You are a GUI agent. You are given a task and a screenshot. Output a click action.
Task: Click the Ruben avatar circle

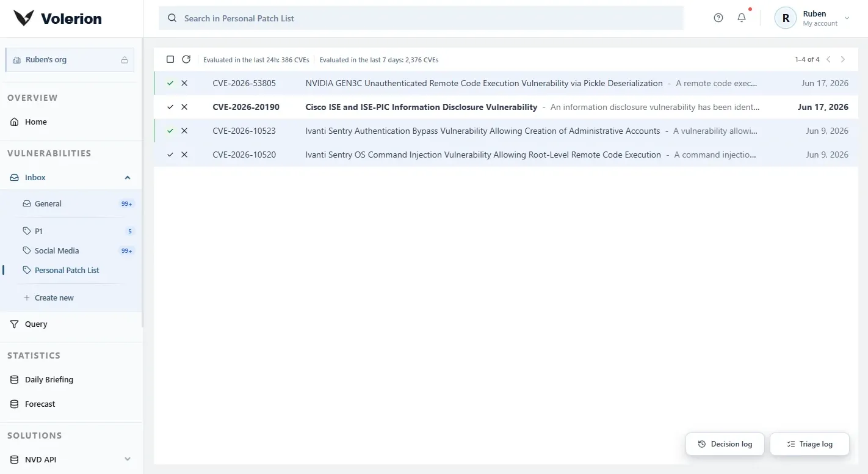point(786,18)
